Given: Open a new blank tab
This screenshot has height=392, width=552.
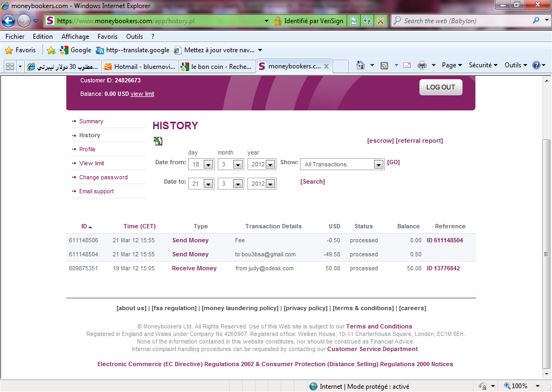Looking at the screenshot, I should [x=340, y=66].
